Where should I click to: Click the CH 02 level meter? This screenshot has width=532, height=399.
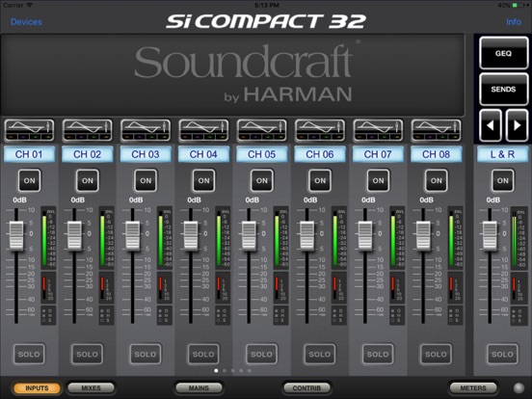107,237
